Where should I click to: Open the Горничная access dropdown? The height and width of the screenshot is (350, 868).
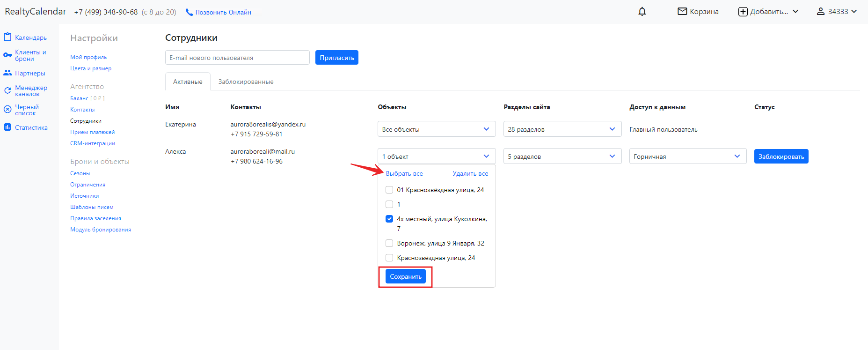click(688, 156)
